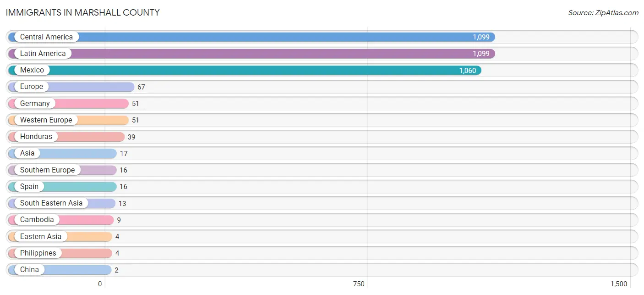This screenshot has height=295, width=644.
Task: Click the Latin America label
Action: click(43, 53)
